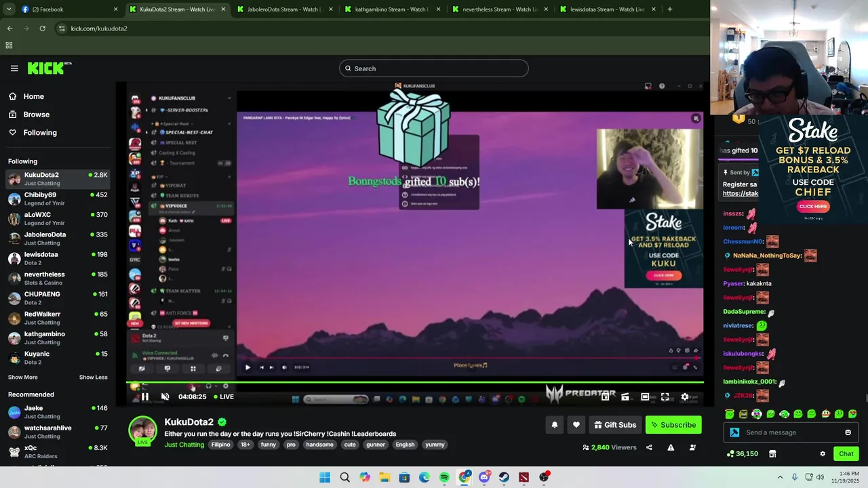Jump to the LIVE position indicator
Viewport: 868px width, 488px height.
[x=224, y=396]
